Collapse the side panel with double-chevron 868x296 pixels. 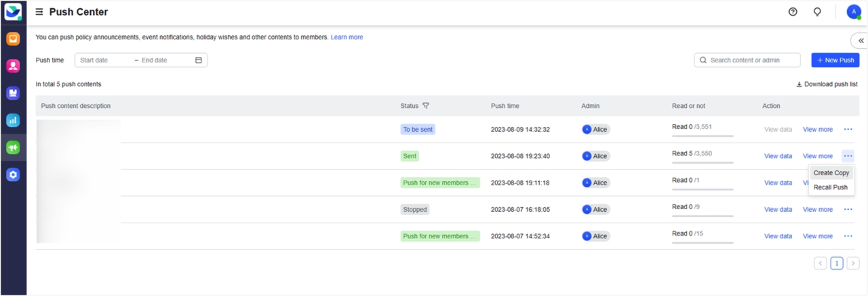click(861, 41)
